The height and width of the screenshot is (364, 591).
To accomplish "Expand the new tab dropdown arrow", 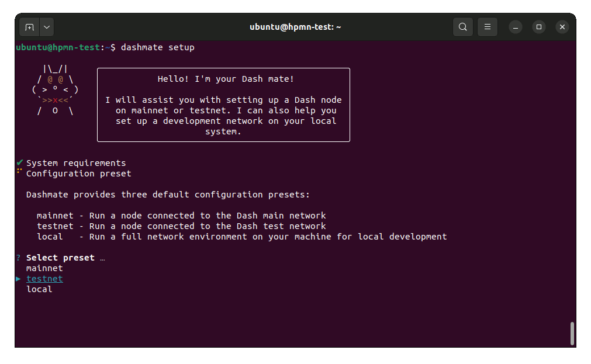I will pos(47,27).
